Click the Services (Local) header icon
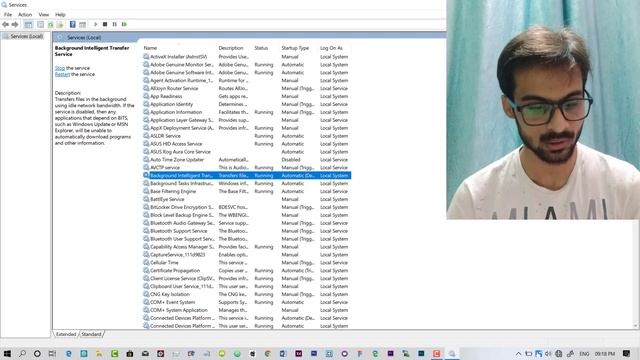The image size is (640, 360). (60, 37)
